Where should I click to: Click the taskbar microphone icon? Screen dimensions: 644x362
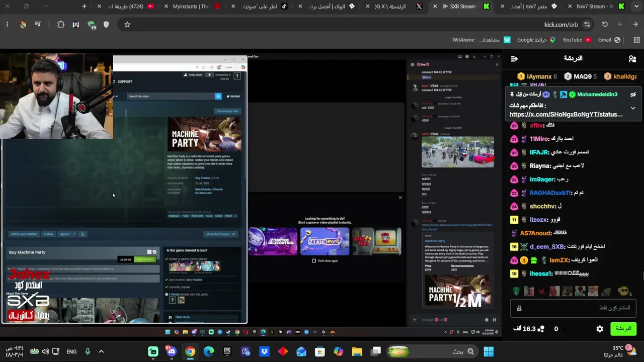(x=88, y=351)
